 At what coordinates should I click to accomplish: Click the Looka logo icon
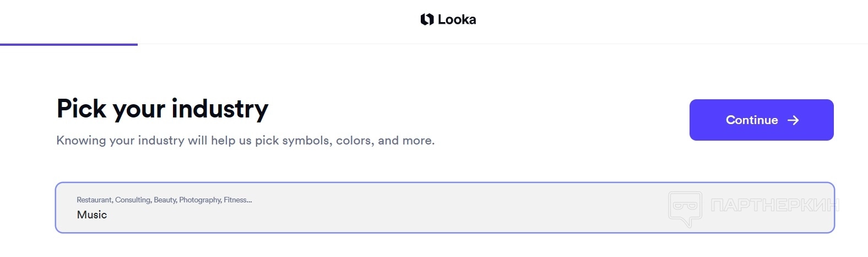(x=427, y=20)
